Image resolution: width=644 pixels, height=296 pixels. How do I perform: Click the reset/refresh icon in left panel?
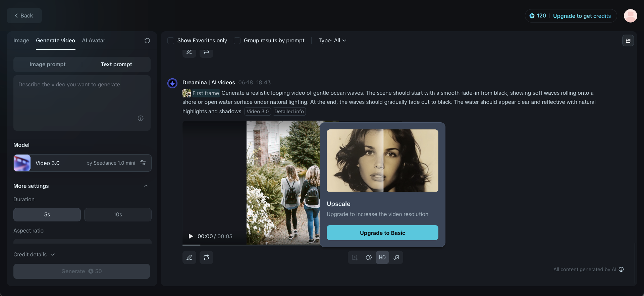(147, 41)
